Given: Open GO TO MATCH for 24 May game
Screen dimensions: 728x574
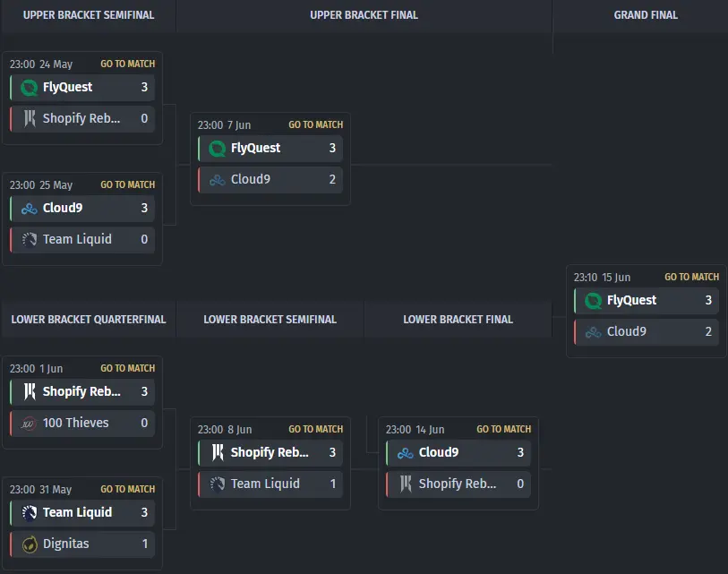Looking at the screenshot, I should click(x=128, y=64).
